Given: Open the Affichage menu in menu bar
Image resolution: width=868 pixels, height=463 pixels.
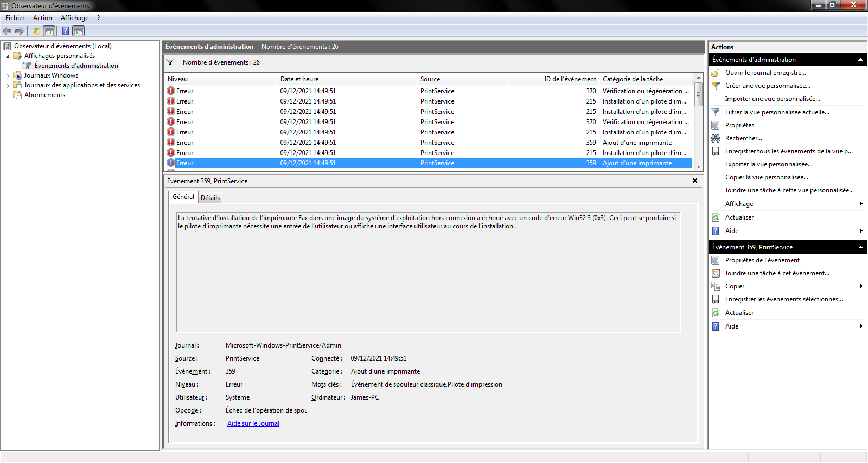Looking at the screenshot, I should pos(74,18).
